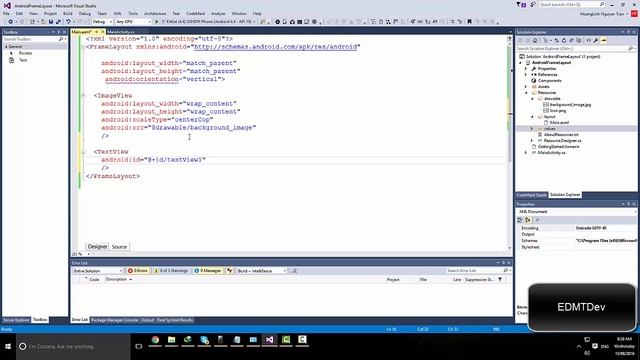Switch to the MainActivity.cs editor tab
The image size is (640, 360).
pyautogui.click(x=121, y=32)
